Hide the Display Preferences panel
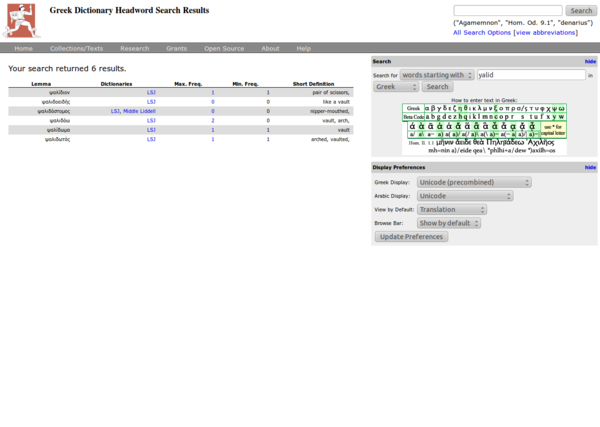 point(590,167)
